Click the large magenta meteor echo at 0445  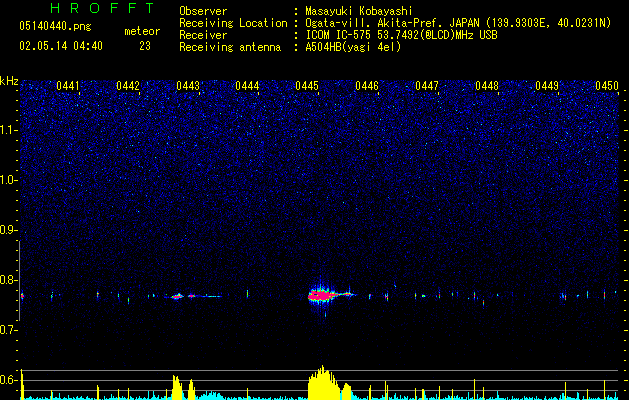click(x=323, y=296)
